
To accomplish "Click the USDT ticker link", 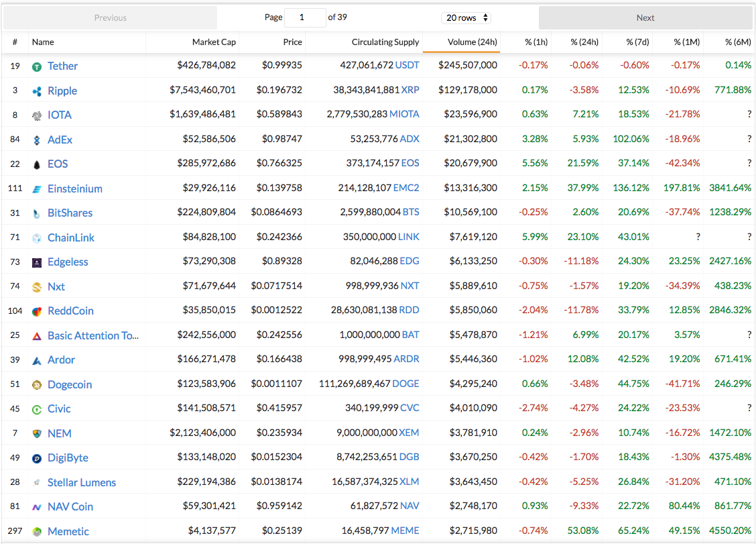I will (407, 65).
